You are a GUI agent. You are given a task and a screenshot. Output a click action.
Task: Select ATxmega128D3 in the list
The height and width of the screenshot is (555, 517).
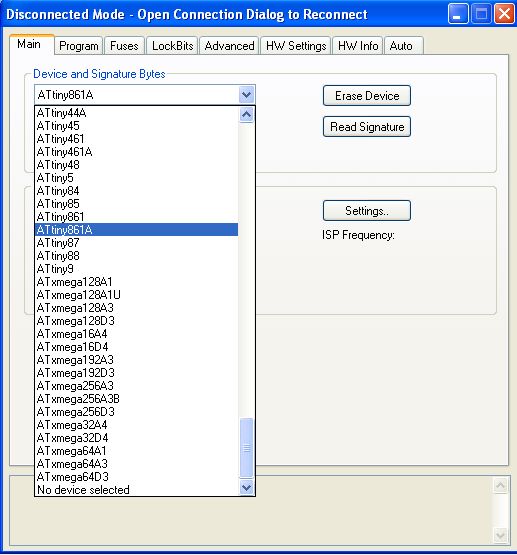point(137,321)
